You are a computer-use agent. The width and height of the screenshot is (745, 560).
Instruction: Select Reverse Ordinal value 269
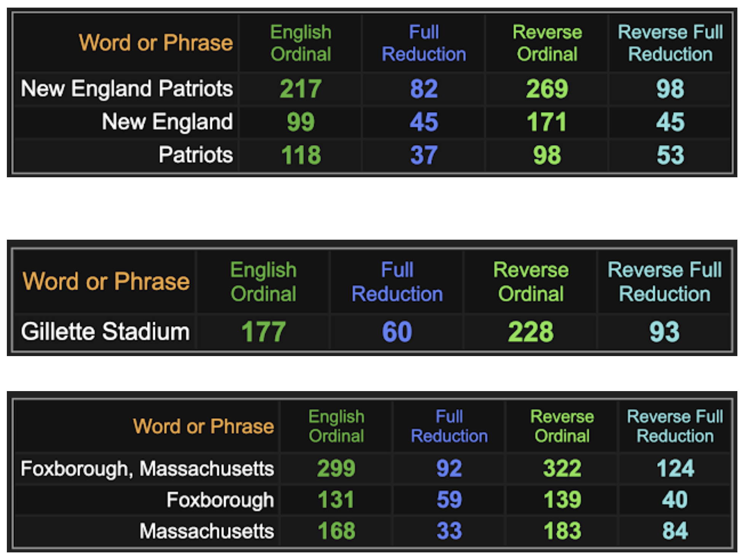click(547, 89)
